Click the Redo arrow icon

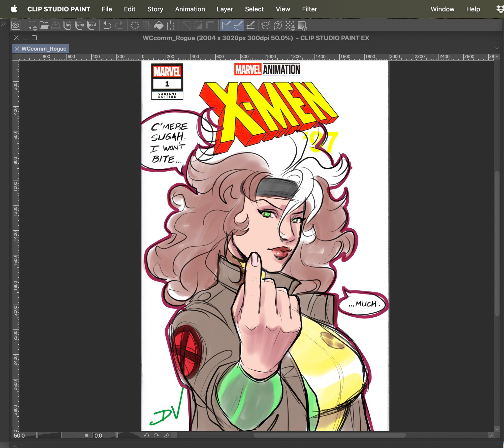[x=119, y=25]
